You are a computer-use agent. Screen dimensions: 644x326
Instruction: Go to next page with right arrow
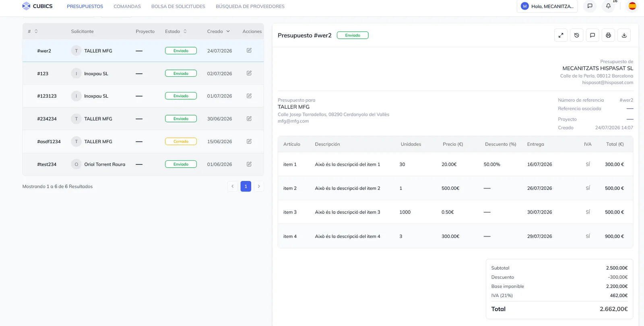pos(259,187)
